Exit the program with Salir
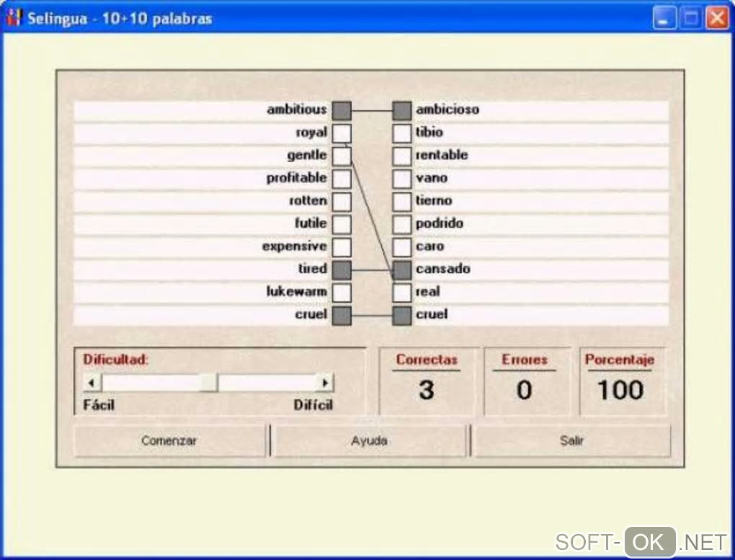 [572, 440]
